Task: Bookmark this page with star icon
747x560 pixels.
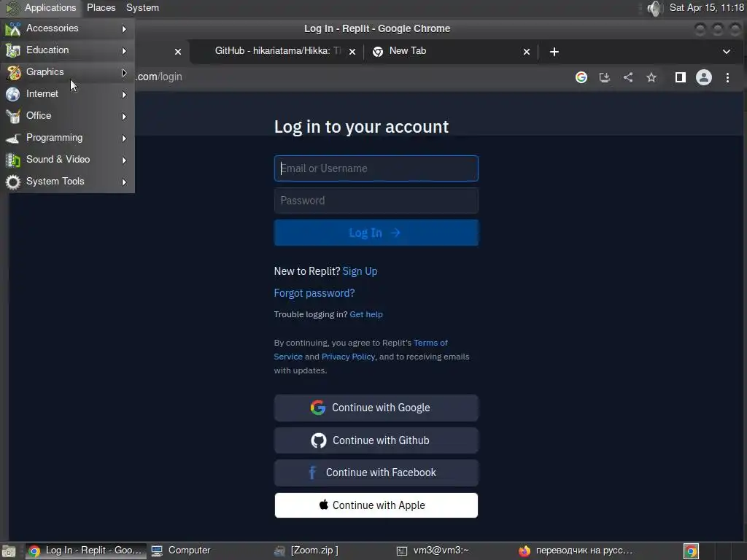Action: pyautogui.click(x=651, y=77)
